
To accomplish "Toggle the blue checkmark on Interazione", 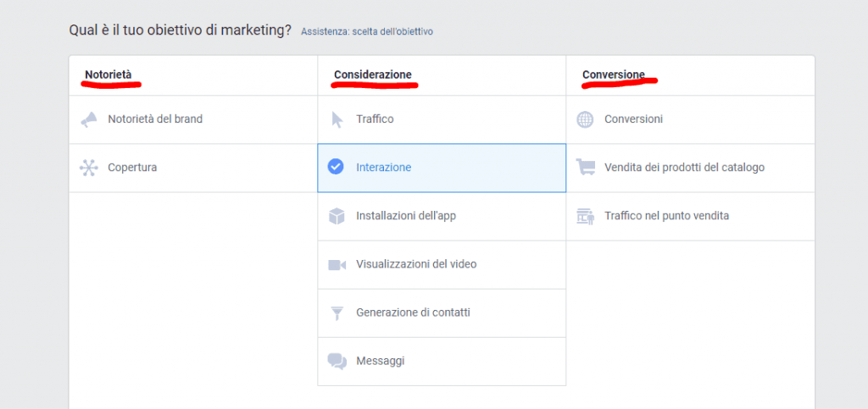I will click(336, 166).
